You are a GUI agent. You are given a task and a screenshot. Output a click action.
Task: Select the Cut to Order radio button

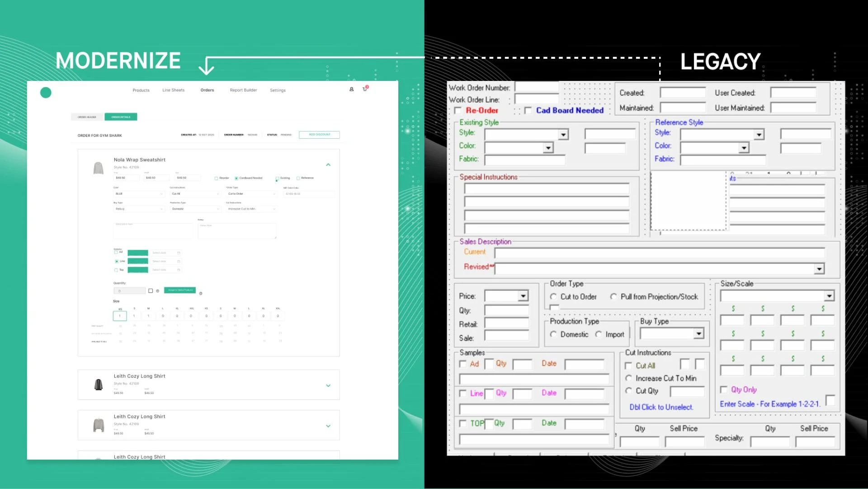tap(553, 297)
